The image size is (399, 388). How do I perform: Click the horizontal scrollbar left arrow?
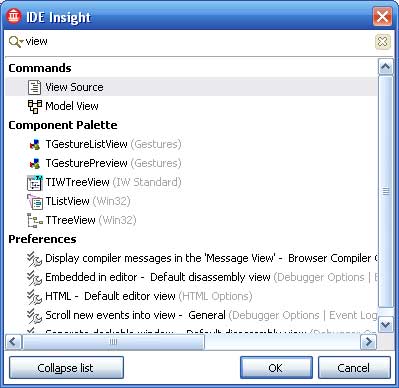14,342
